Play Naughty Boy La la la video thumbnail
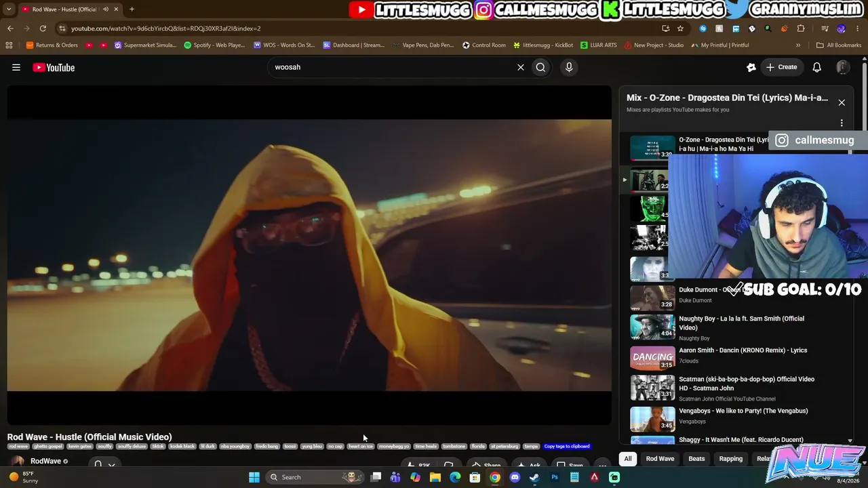Image resolution: width=868 pixels, height=488 pixels. pos(652,327)
